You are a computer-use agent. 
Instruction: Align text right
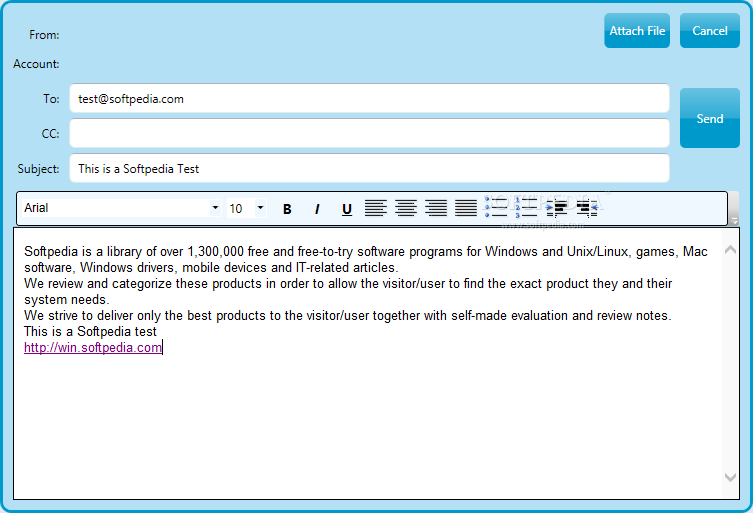(x=436, y=208)
